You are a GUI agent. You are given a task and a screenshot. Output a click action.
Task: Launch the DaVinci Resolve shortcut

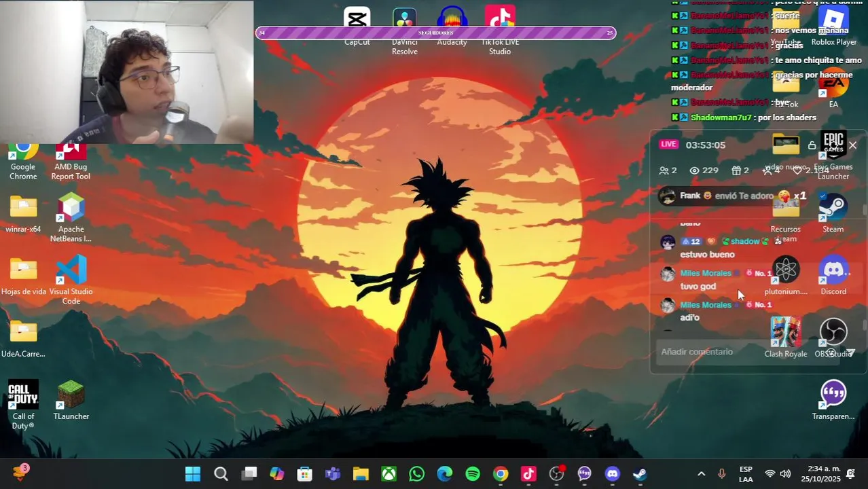coord(405,31)
